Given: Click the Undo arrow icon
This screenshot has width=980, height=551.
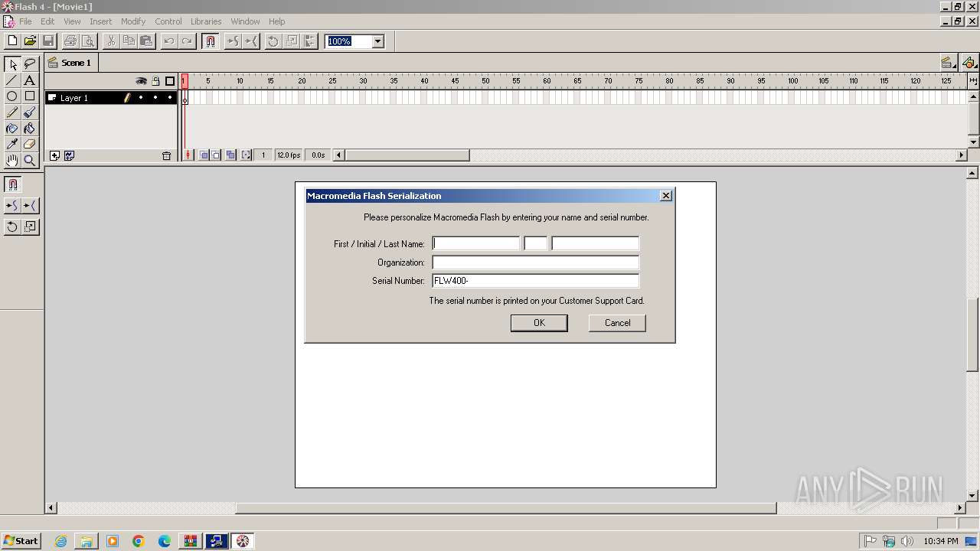Looking at the screenshot, I should tap(169, 41).
